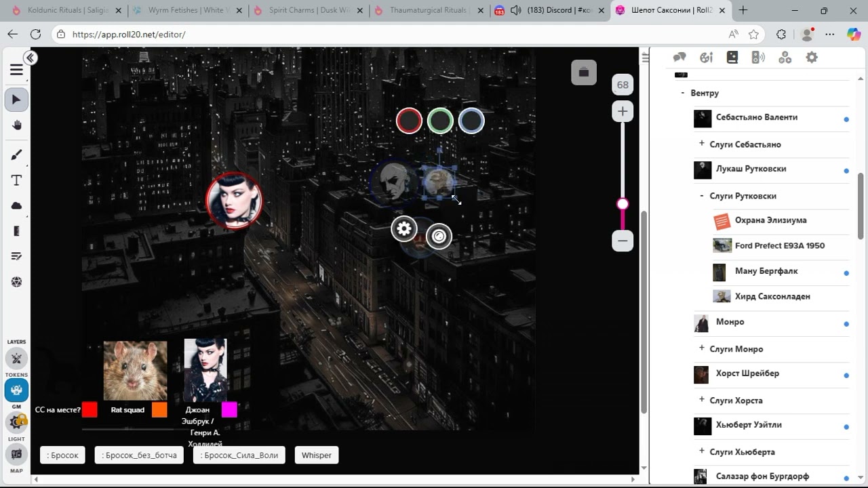The height and width of the screenshot is (488, 868).
Task: Adjust the pink zoom slider handle
Action: point(623,204)
